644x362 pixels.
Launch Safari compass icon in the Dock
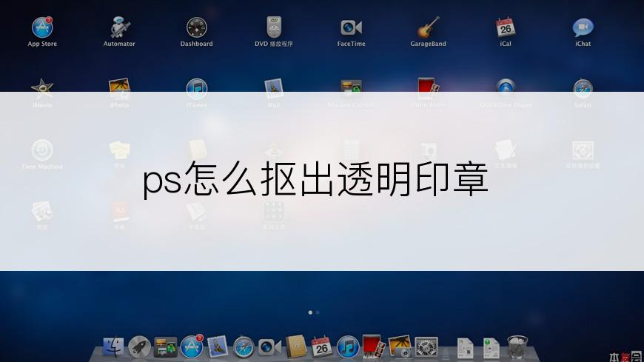pyautogui.click(x=244, y=347)
